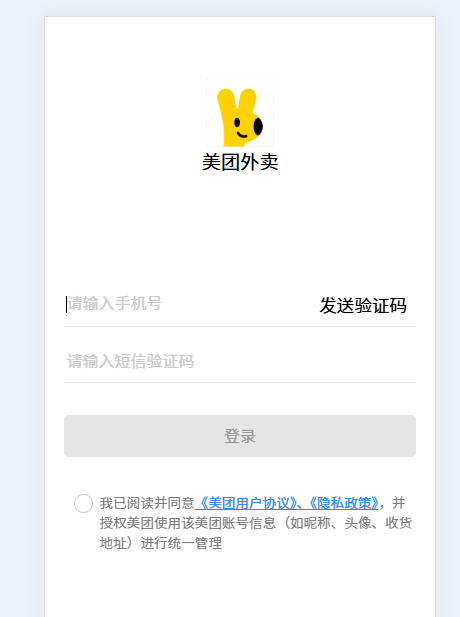
Task: Click empty white space above the rabbit logo
Action: 240,47
